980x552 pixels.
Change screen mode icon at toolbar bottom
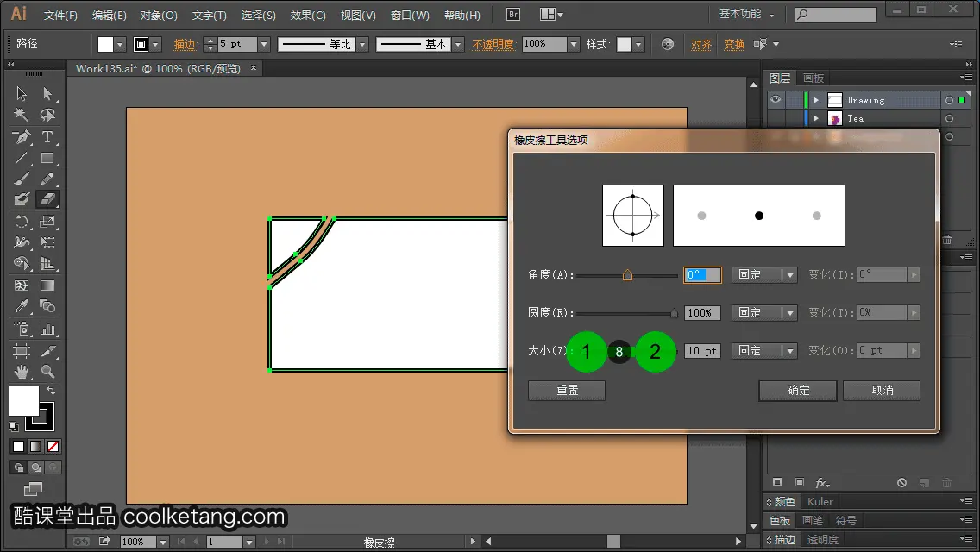click(33, 488)
